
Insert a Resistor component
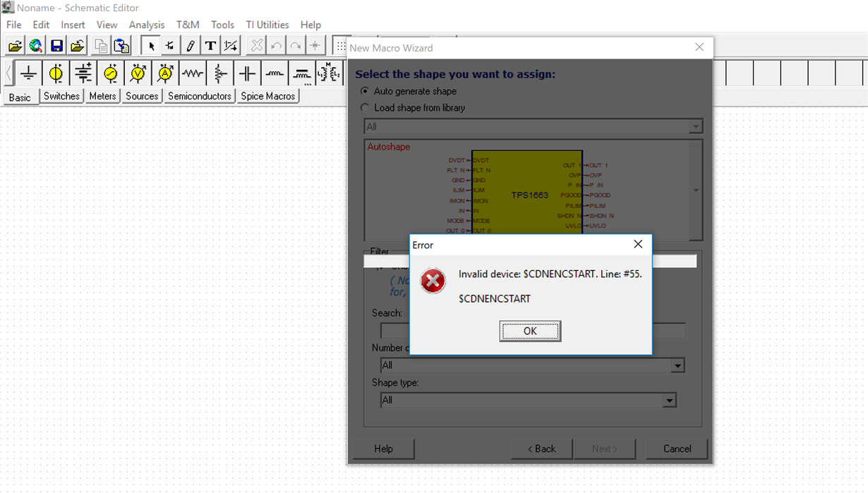(193, 73)
